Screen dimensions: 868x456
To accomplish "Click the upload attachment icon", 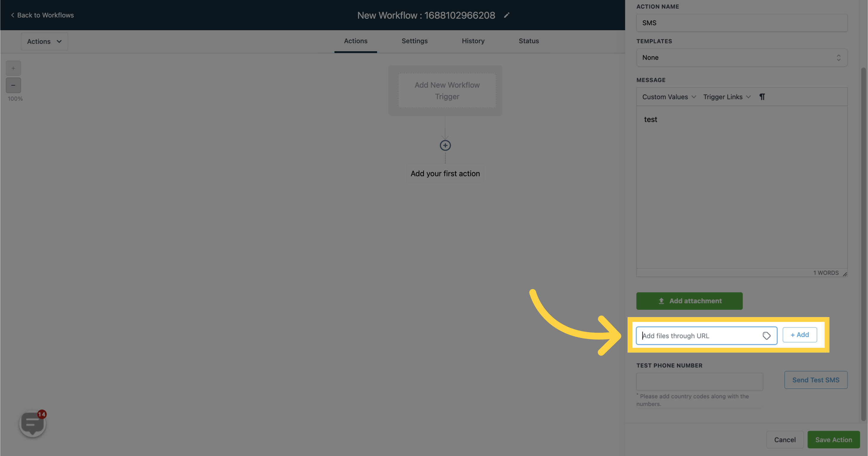I will pyautogui.click(x=661, y=300).
